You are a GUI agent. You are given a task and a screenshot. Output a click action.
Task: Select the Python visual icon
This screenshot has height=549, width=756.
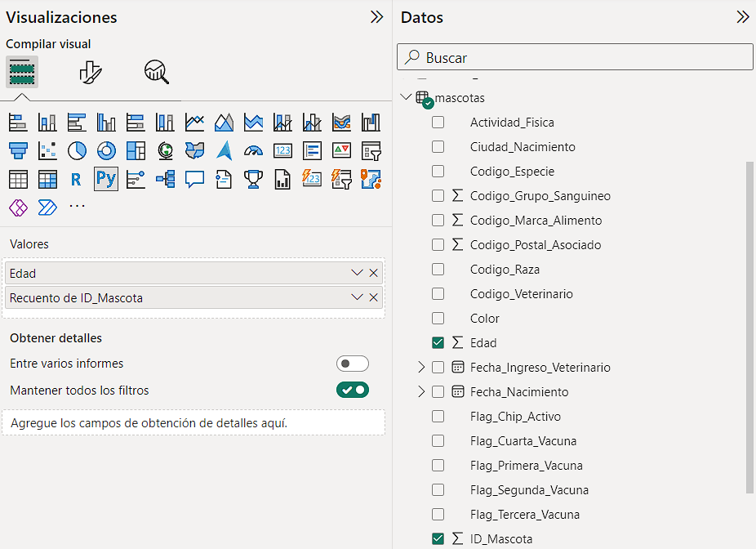click(106, 180)
